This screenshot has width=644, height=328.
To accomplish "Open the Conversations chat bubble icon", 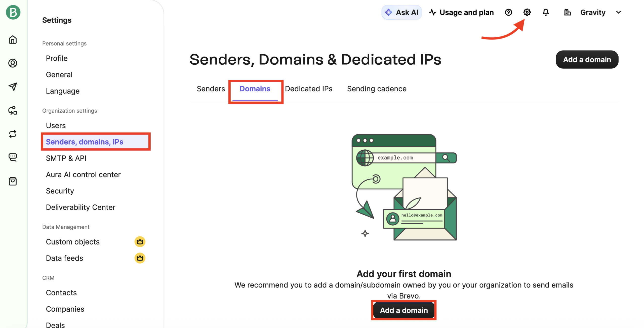I will tap(13, 157).
